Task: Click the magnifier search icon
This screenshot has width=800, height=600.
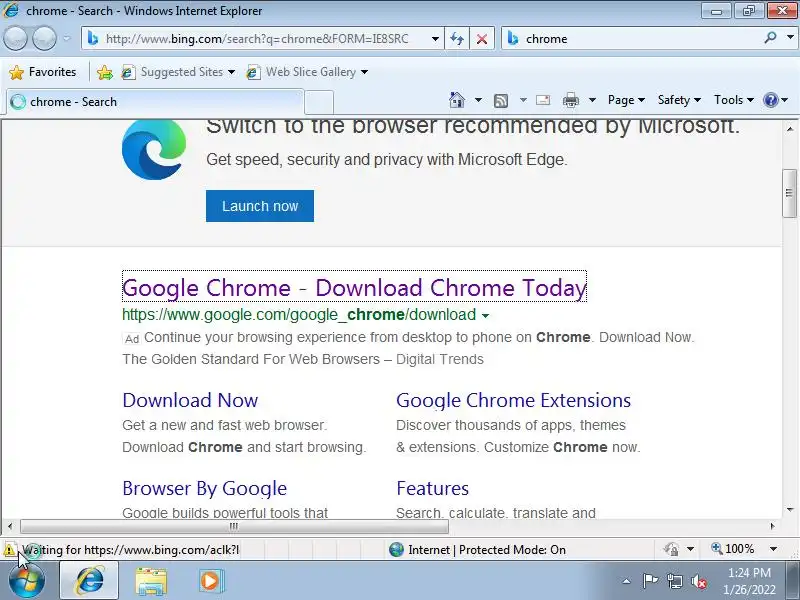Action: (x=770, y=38)
